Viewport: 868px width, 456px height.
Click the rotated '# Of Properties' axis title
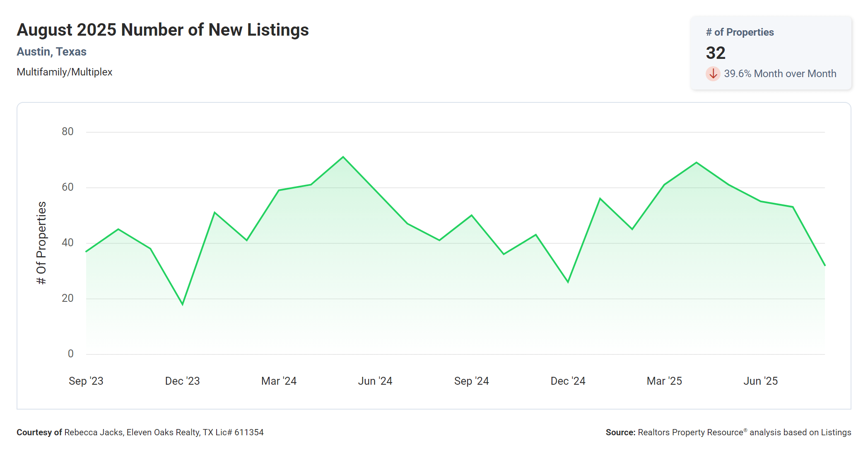pyautogui.click(x=41, y=243)
